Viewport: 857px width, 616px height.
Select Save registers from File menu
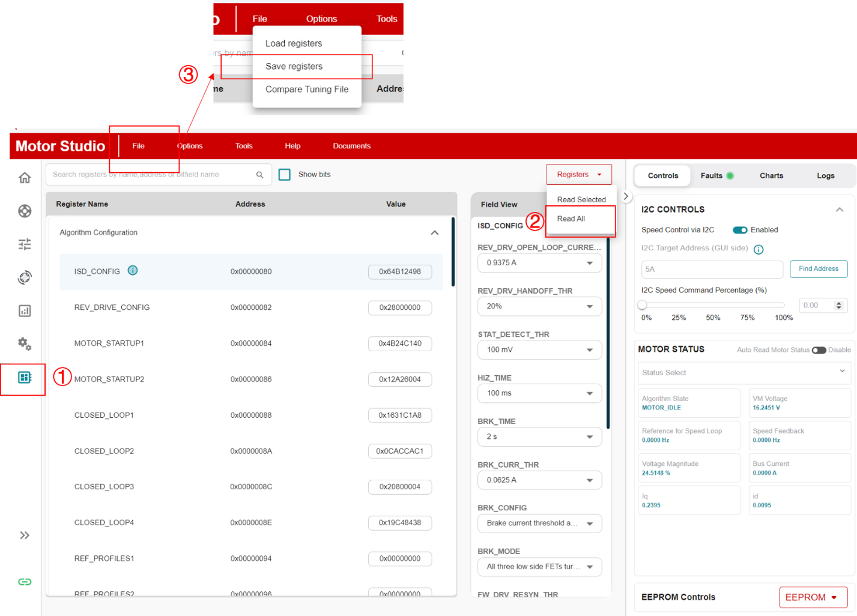[x=294, y=67]
